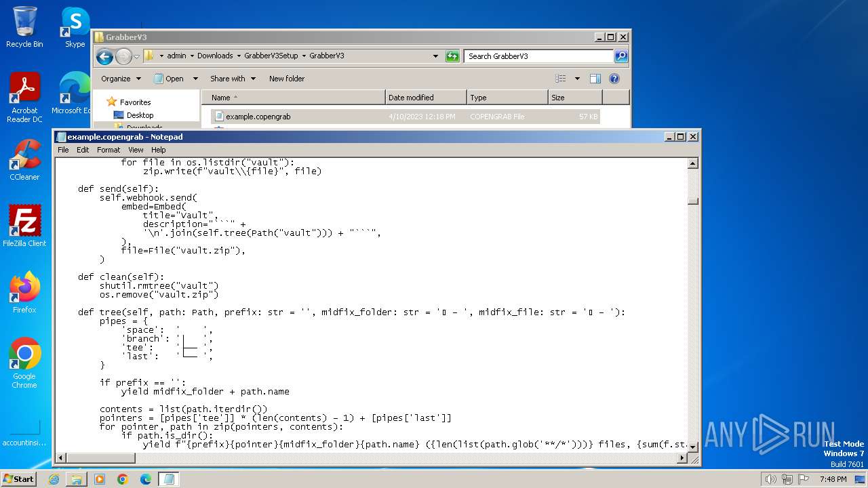Open Notepad's Help menu
This screenshot has height=488, width=868.
[x=158, y=150]
